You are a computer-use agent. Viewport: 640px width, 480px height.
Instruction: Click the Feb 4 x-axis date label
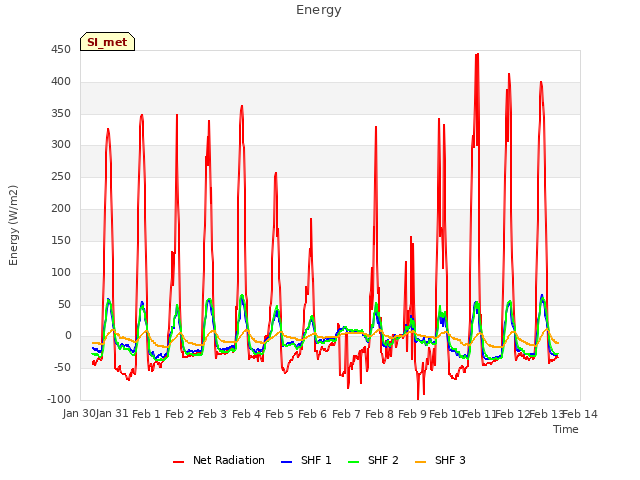point(246,414)
